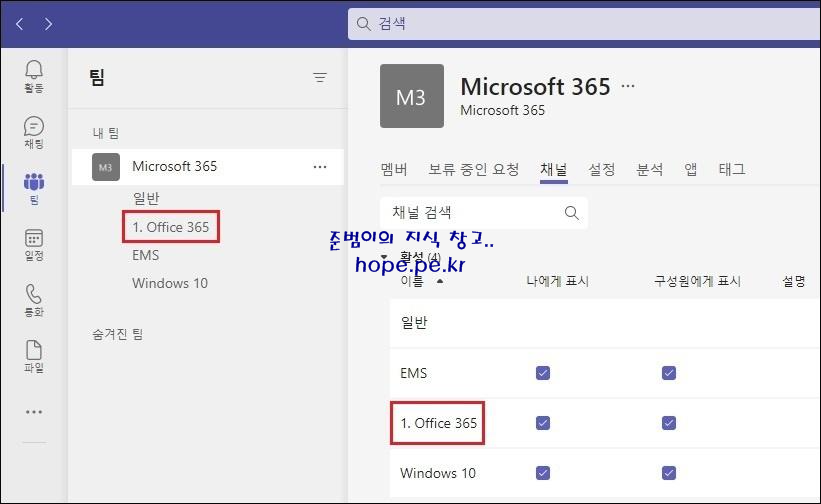Open ellipsis next to Microsoft 365 title
821x504 pixels.
(628, 86)
